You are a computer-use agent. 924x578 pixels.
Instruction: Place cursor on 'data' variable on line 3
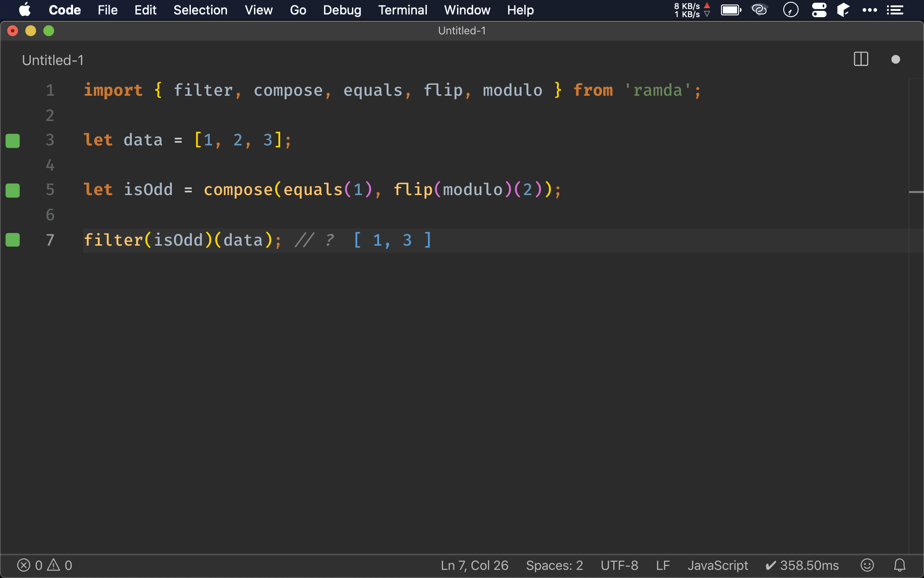(x=143, y=140)
